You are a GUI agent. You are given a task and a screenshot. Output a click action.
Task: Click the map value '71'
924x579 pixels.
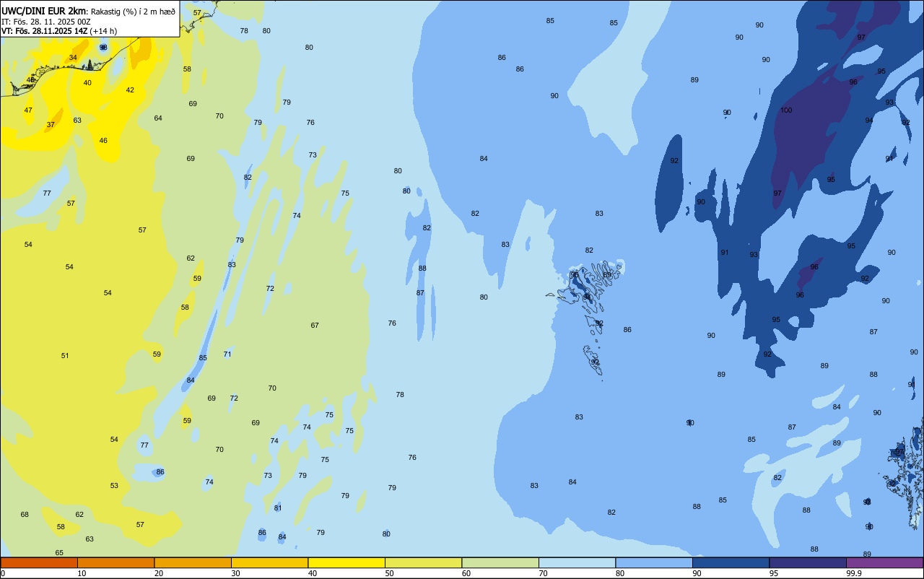(227, 354)
